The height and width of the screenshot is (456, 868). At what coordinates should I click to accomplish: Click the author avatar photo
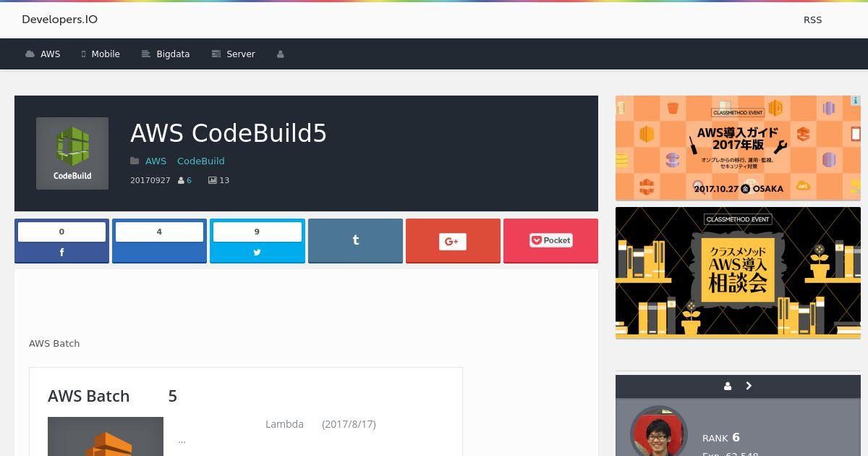pyautogui.click(x=659, y=431)
